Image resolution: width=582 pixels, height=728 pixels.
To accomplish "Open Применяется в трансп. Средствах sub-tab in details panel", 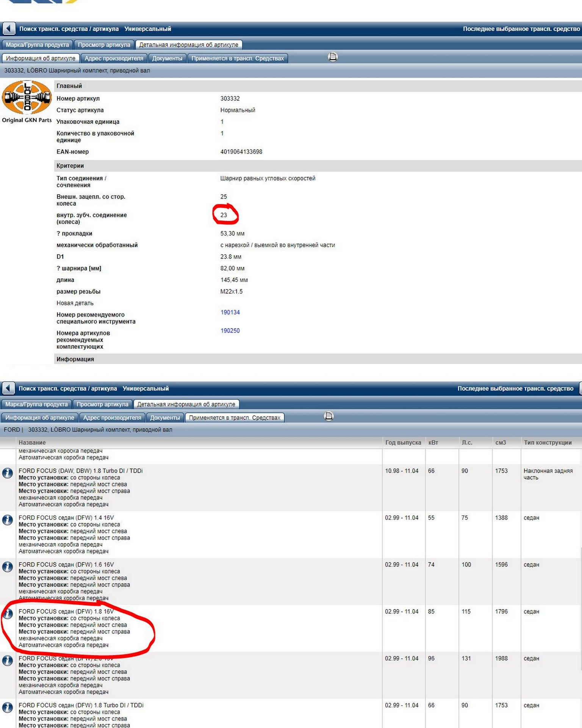I will (238, 58).
